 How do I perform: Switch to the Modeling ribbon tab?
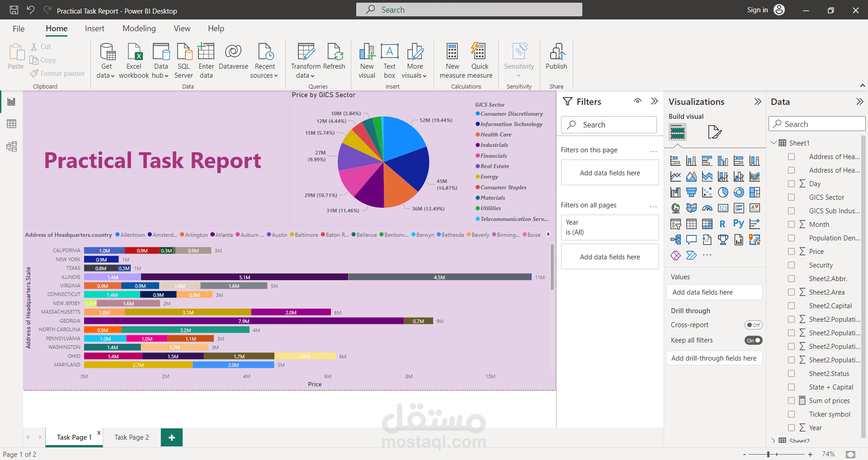(x=139, y=28)
